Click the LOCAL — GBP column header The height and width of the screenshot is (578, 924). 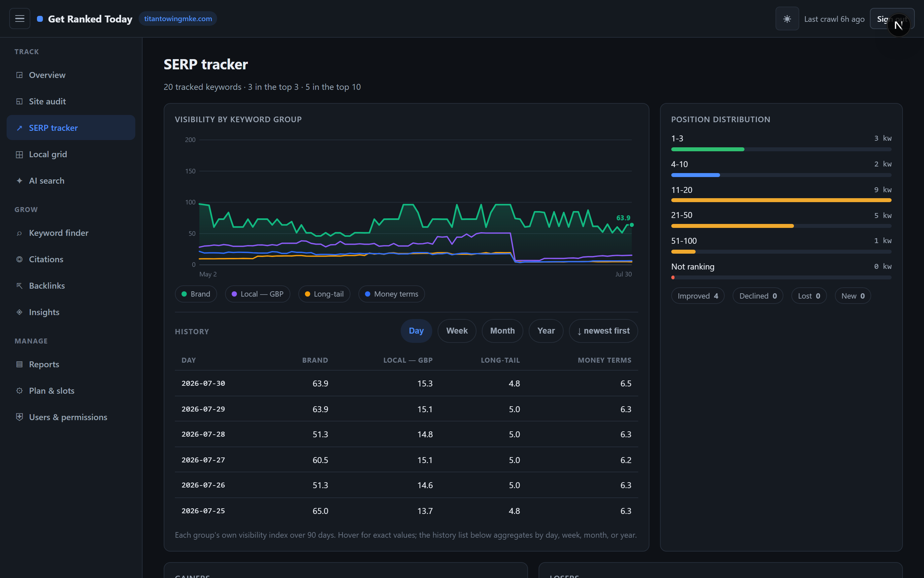(408, 360)
